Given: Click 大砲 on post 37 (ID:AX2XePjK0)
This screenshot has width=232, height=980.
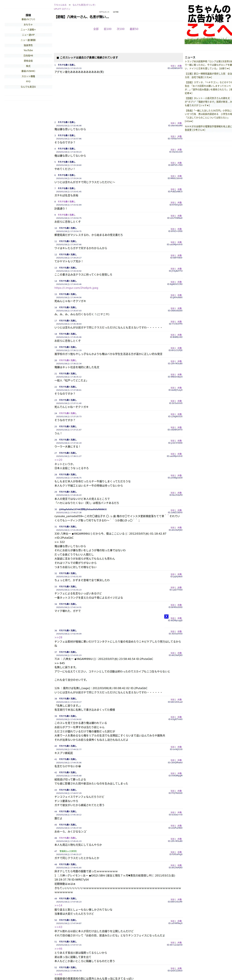Looking at the screenshot, I should click(180, 653).
